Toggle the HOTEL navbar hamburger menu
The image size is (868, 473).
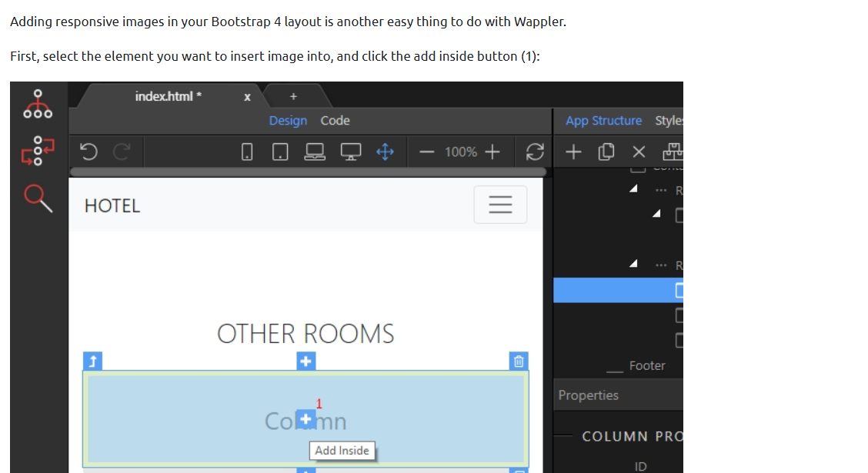pos(500,205)
